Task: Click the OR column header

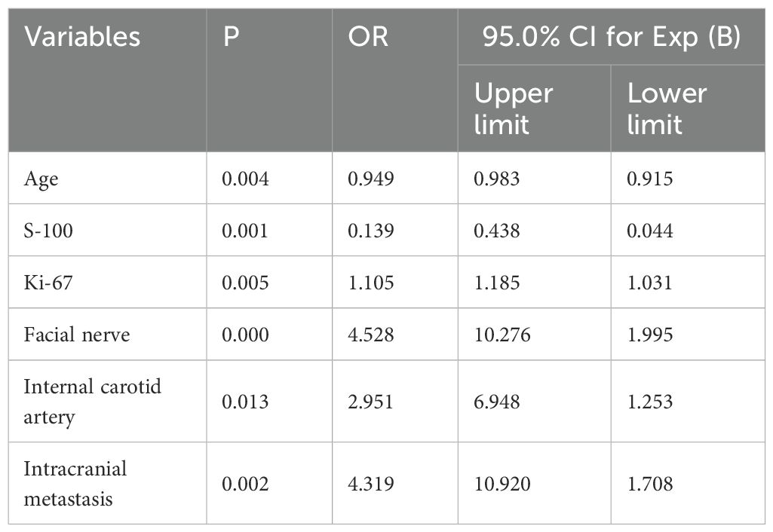Action: pos(368,37)
